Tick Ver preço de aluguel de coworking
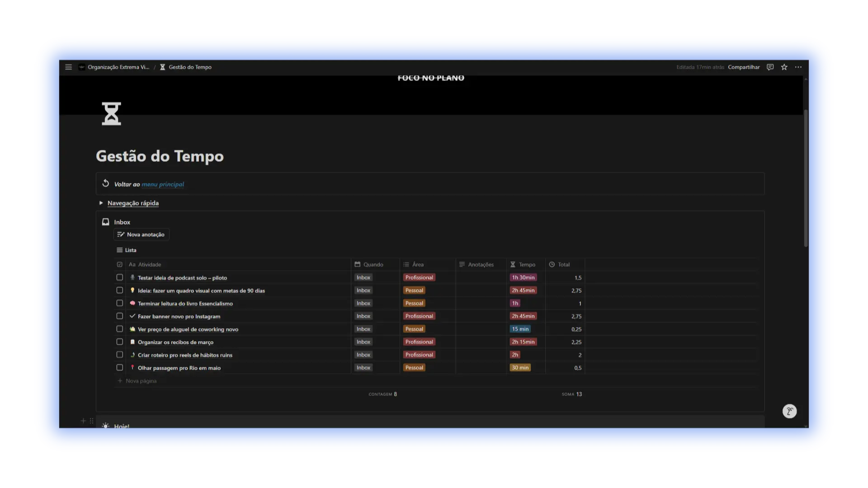The height and width of the screenshot is (488, 868). [119, 329]
